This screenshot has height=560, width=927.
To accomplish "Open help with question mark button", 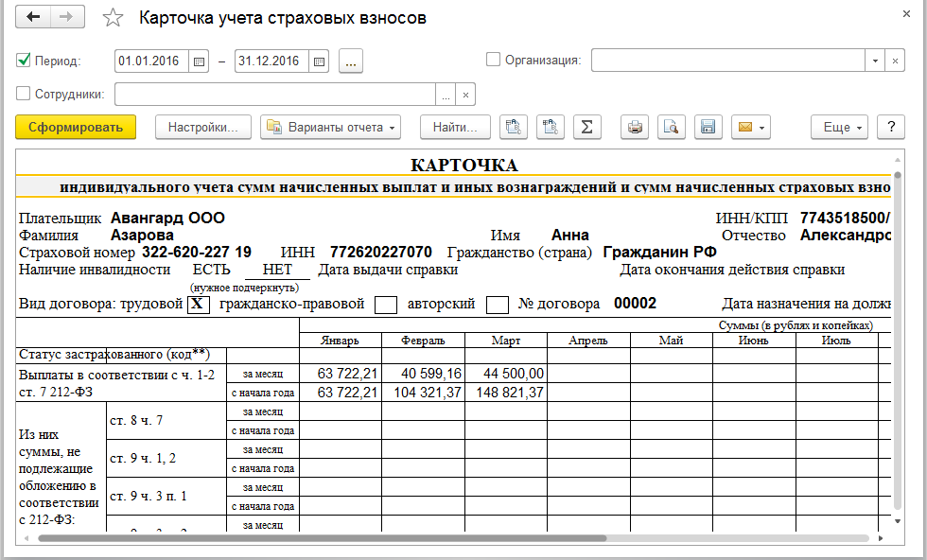I will (891, 127).
